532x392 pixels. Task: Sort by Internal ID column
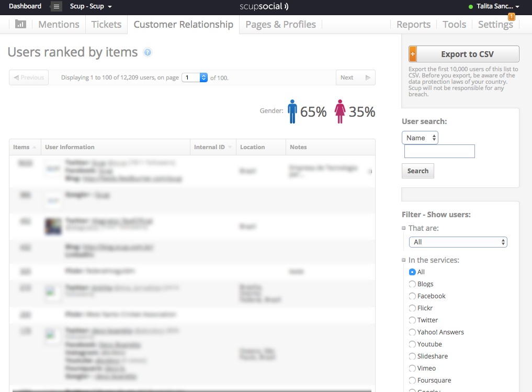pos(213,147)
